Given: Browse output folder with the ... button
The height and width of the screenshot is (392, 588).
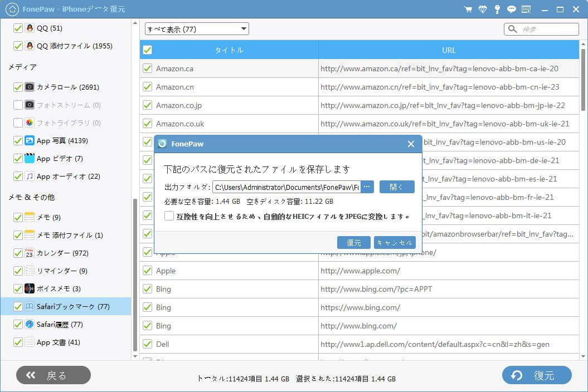Looking at the screenshot, I should pyautogui.click(x=367, y=187).
